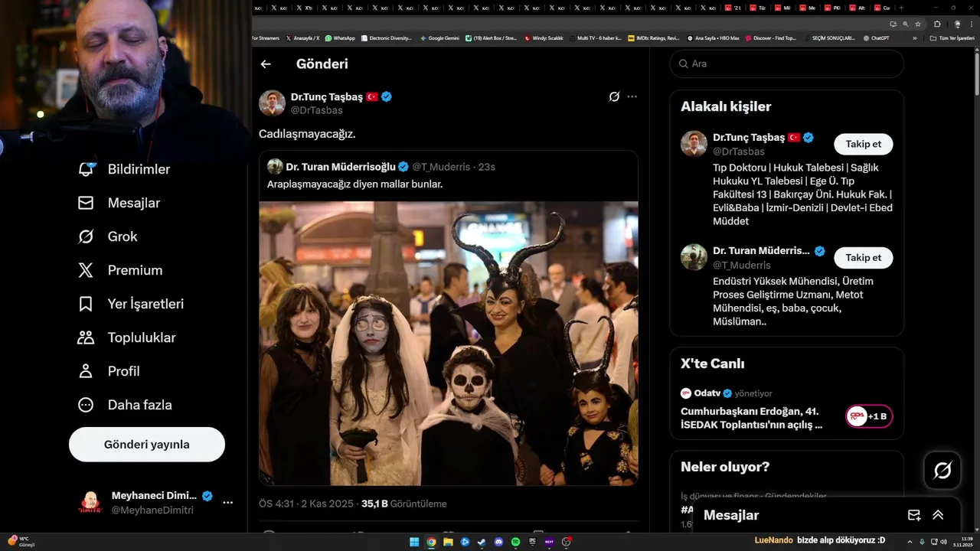Open Bildirimler notifications bell icon
The height and width of the screenshot is (551, 980).
[86, 169]
